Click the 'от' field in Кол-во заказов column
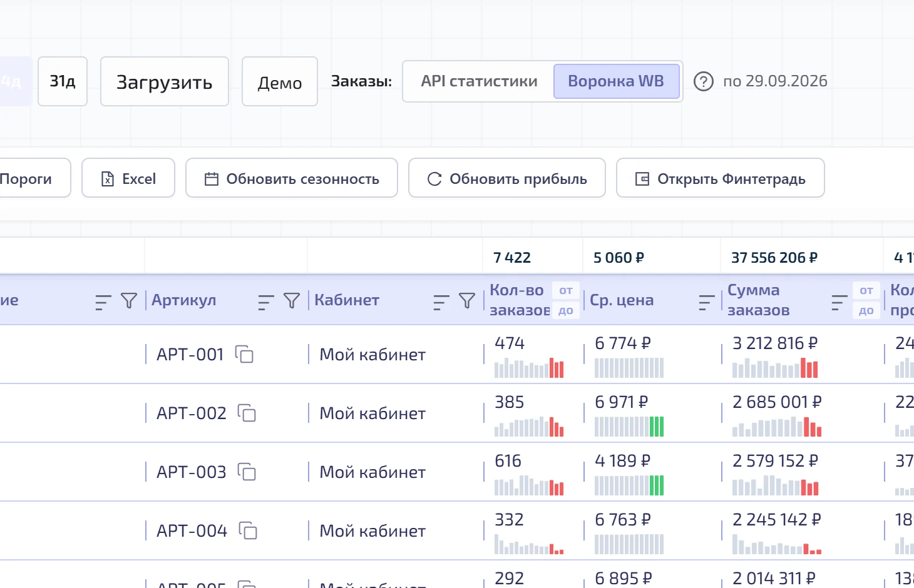914x588 pixels. click(566, 290)
